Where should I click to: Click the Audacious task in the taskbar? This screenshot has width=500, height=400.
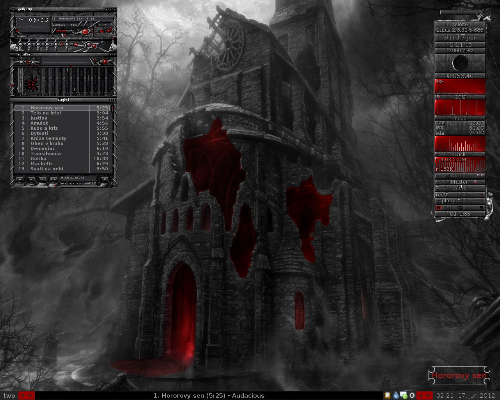209,396
